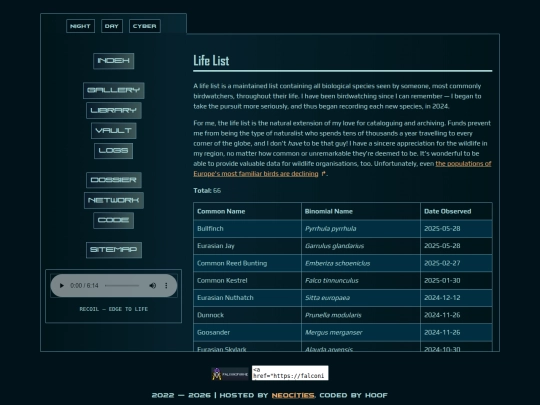
Task: Click the Falconine site badge image
Action: point(230,374)
